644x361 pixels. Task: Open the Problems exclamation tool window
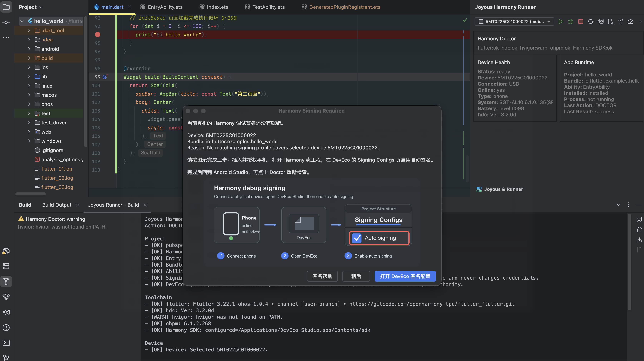point(6,328)
